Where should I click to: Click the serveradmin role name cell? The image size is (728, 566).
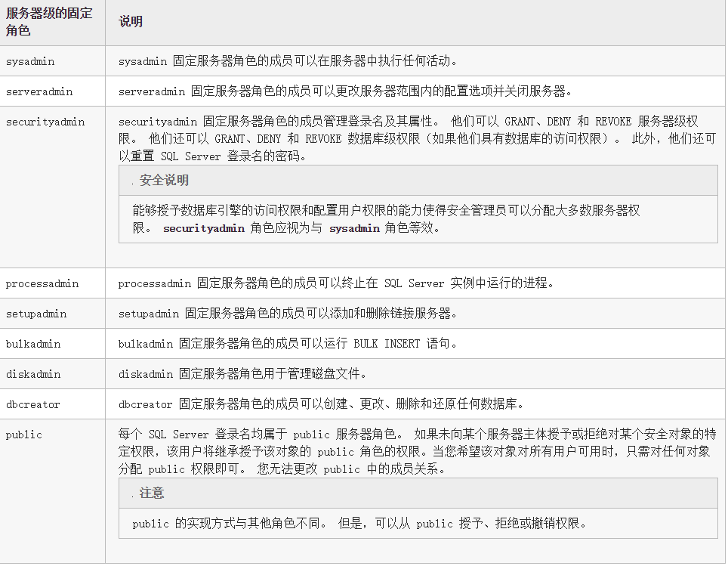point(39,91)
